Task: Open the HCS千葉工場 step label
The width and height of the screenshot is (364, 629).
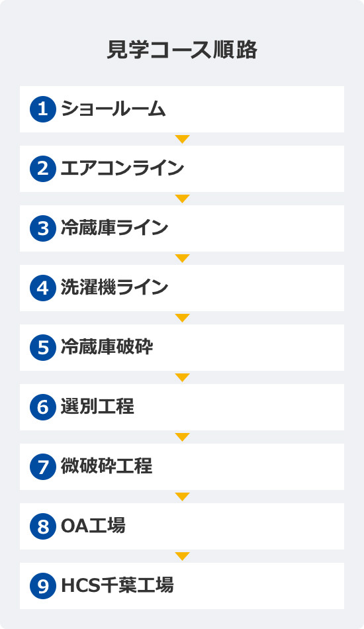Action: (x=117, y=585)
